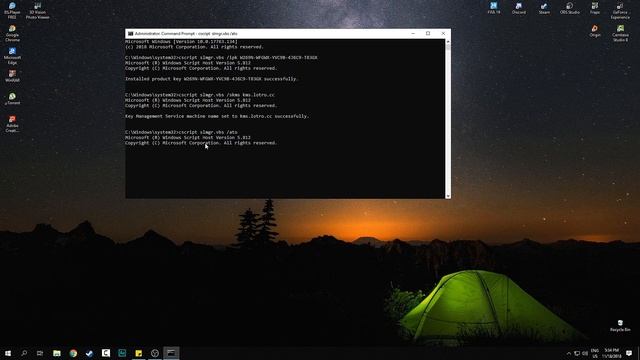Select the Fraps desktop shortcut
This screenshot has width=640, height=360.
[595, 8]
